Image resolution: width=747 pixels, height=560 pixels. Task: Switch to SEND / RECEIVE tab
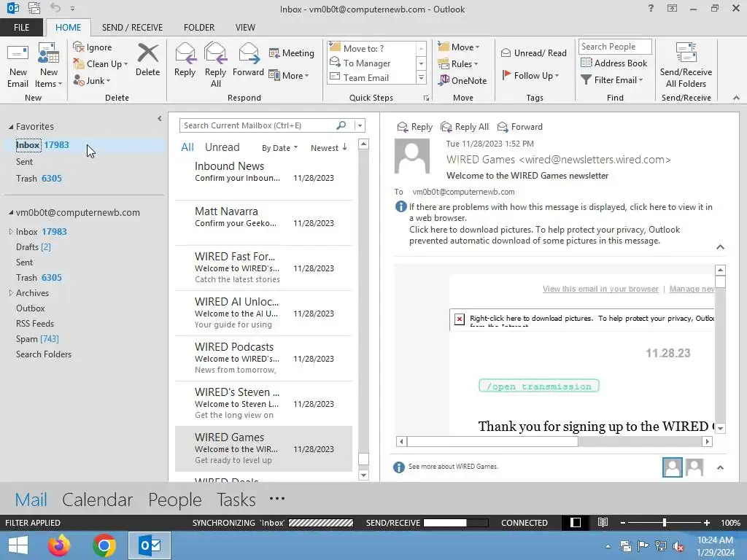[x=132, y=27]
